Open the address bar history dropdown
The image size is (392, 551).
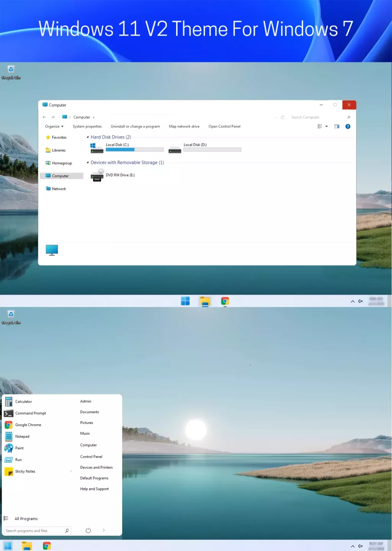click(x=276, y=117)
